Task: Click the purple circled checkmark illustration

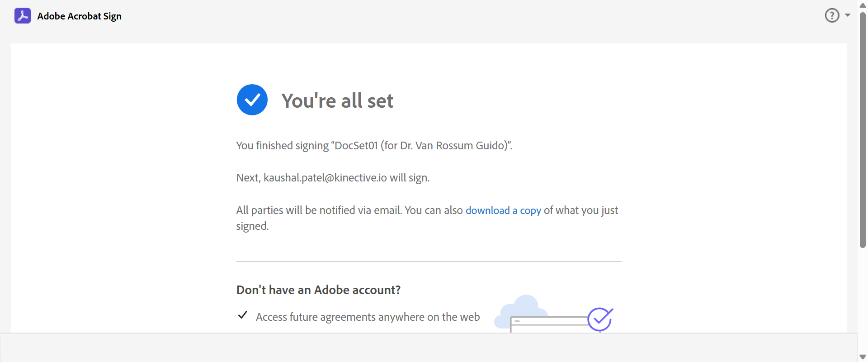Action: [x=600, y=319]
